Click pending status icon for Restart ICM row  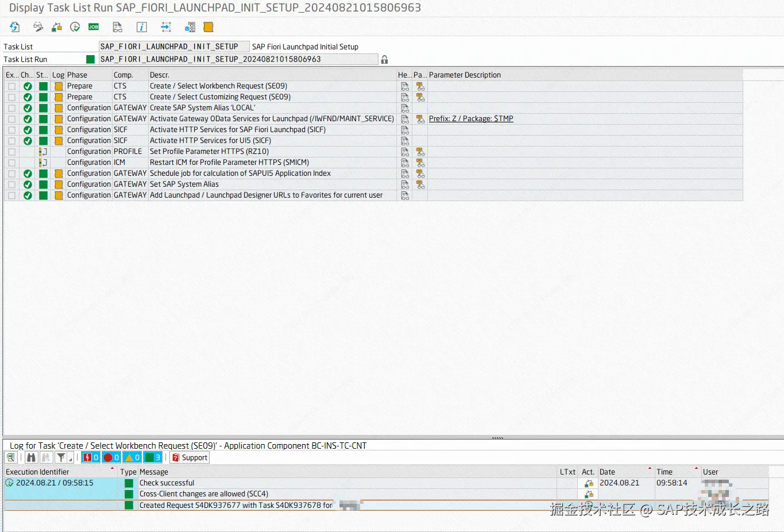43,163
